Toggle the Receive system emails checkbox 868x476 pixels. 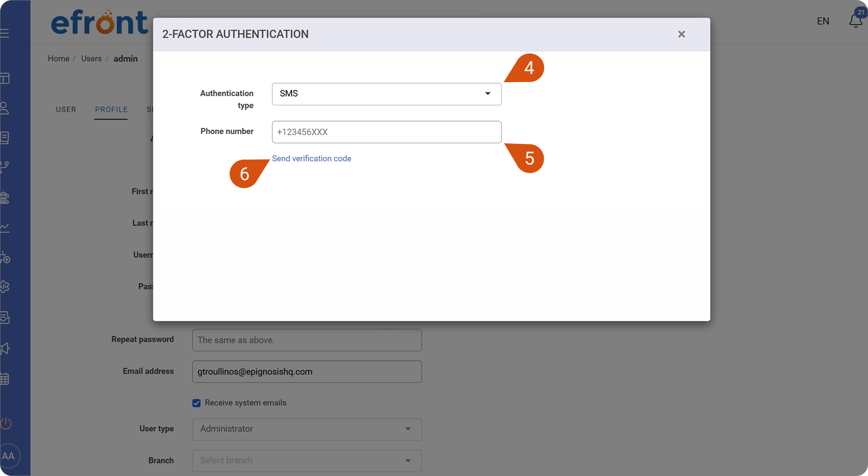coord(196,403)
